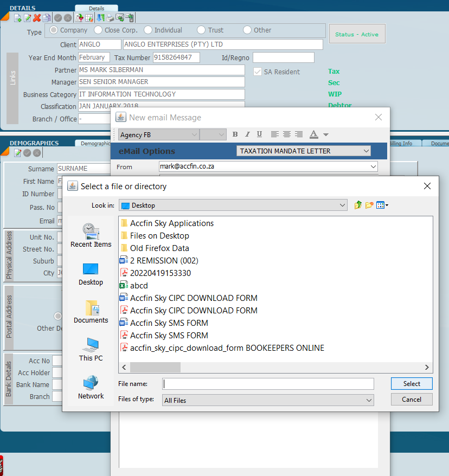Click the red X delete icon in Details toolbar
Viewport: 449px width, 476px height.
pyautogui.click(x=37, y=18)
